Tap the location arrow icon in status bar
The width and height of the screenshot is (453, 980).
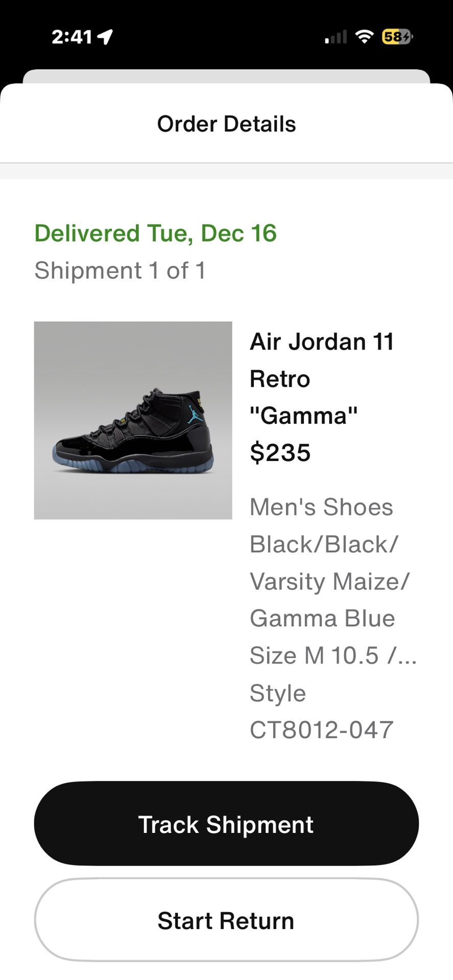(106, 37)
